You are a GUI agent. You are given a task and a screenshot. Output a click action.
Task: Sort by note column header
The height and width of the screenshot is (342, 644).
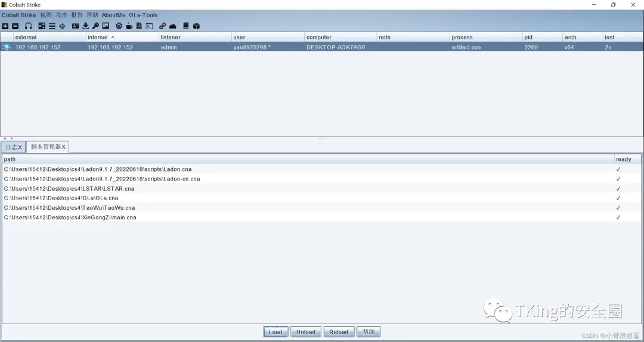coord(413,38)
